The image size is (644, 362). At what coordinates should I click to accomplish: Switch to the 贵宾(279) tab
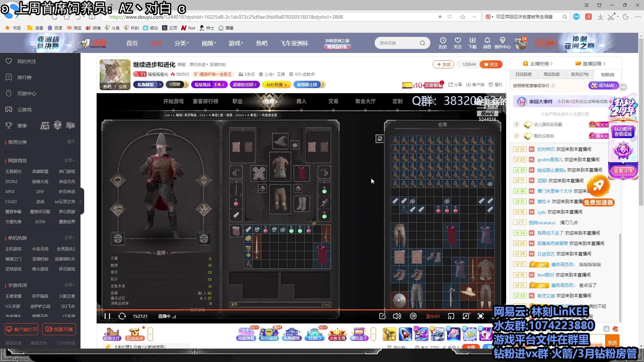(x=580, y=74)
